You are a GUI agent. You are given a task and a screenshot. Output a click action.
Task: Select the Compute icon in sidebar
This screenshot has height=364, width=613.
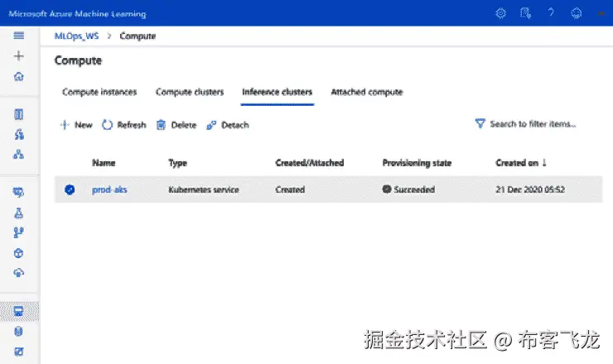[x=19, y=311]
